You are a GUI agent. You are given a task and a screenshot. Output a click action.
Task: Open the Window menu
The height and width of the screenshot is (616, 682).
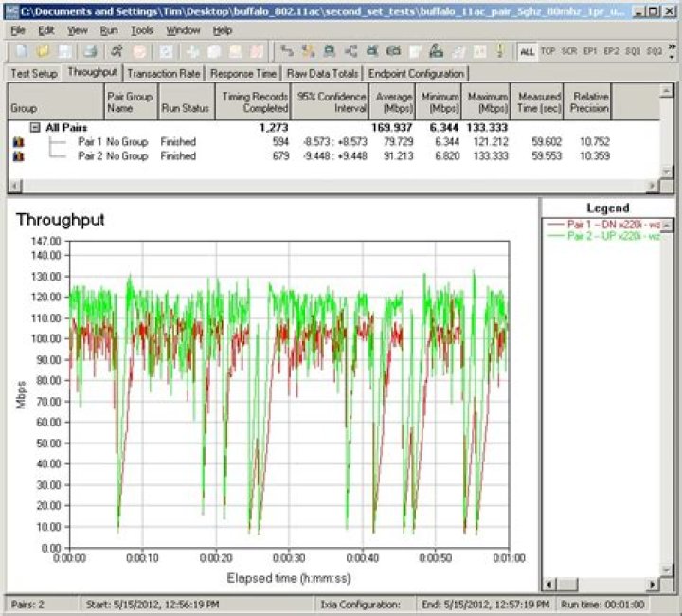click(x=183, y=30)
